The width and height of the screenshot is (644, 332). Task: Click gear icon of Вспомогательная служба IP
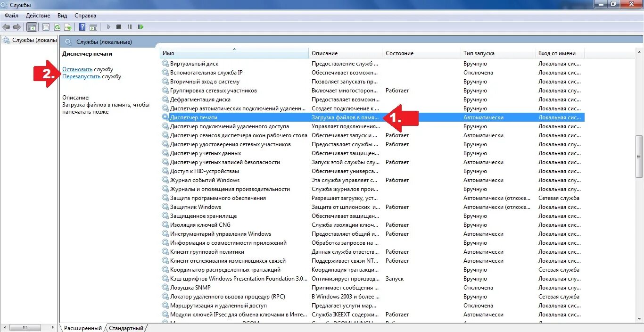165,73
